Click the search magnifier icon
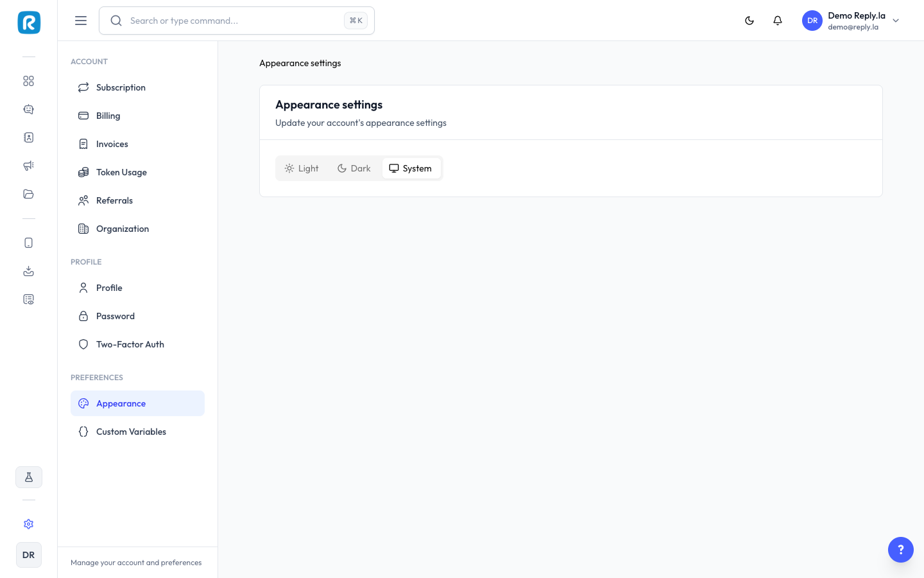 (116, 21)
